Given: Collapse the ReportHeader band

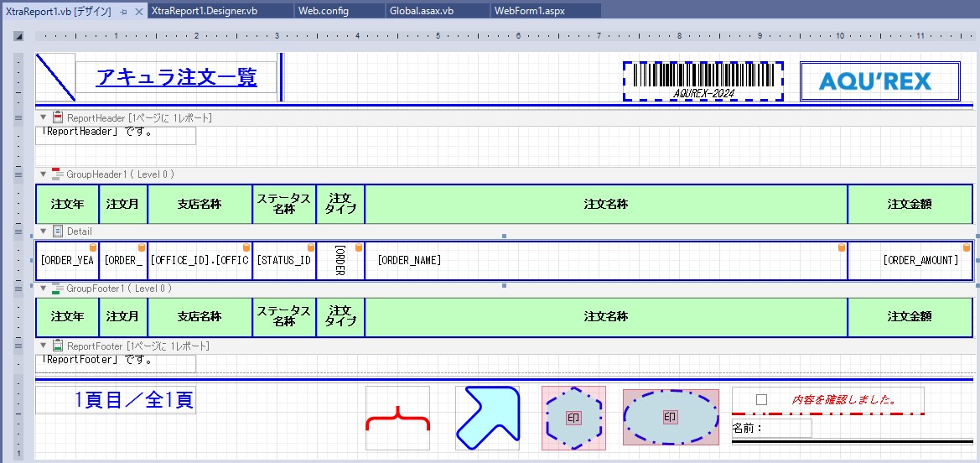Looking at the screenshot, I should tap(44, 118).
